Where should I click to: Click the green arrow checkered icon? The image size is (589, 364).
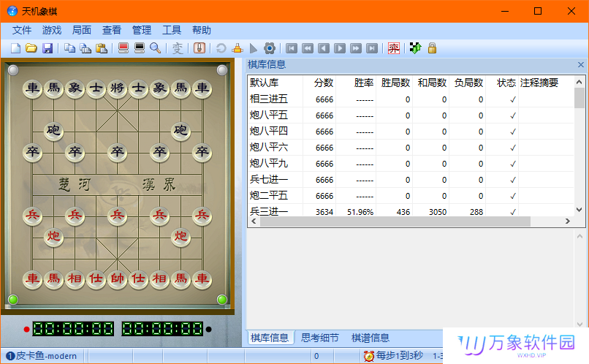pos(416,48)
